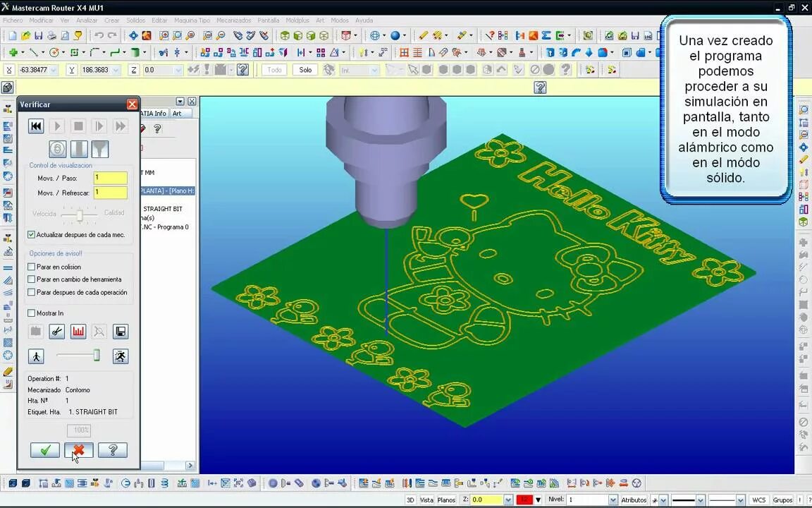Redo the last action

click(x=112, y=36)
